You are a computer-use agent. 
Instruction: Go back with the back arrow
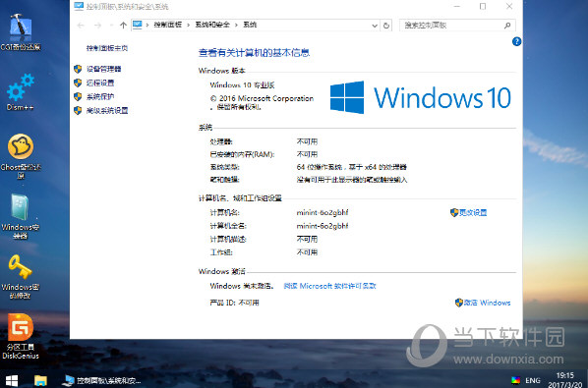point(81,26)
